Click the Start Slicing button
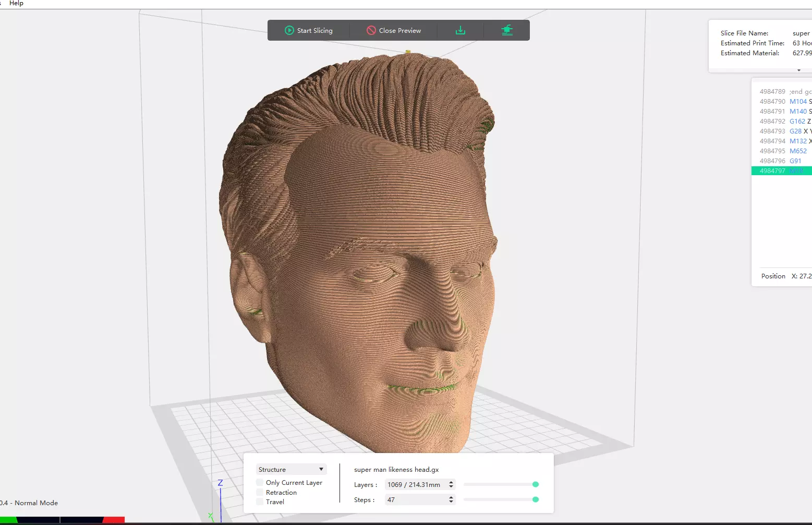812x525 pixels. tap(308, 30)
